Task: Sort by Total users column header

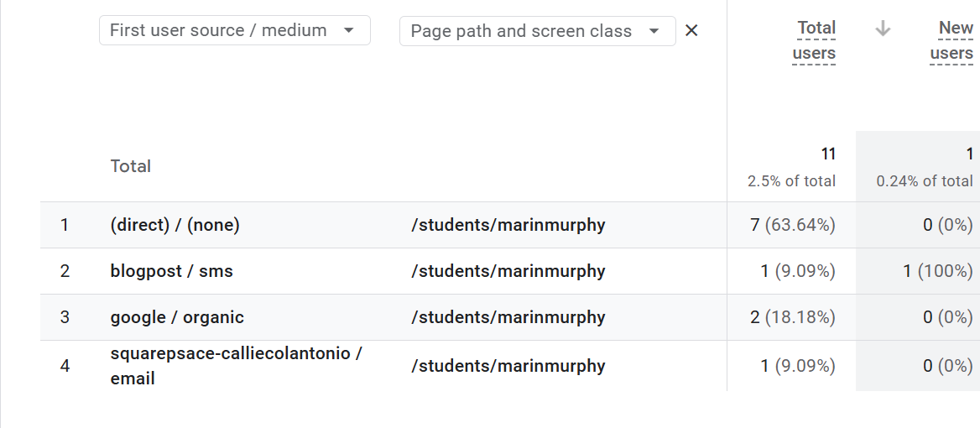Action: 815,40
